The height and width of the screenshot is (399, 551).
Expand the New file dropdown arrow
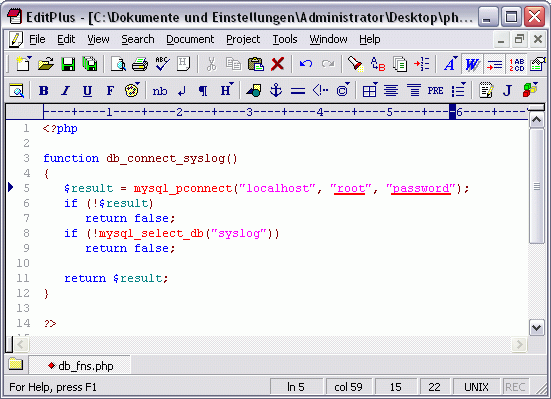(x=30, y=58)
